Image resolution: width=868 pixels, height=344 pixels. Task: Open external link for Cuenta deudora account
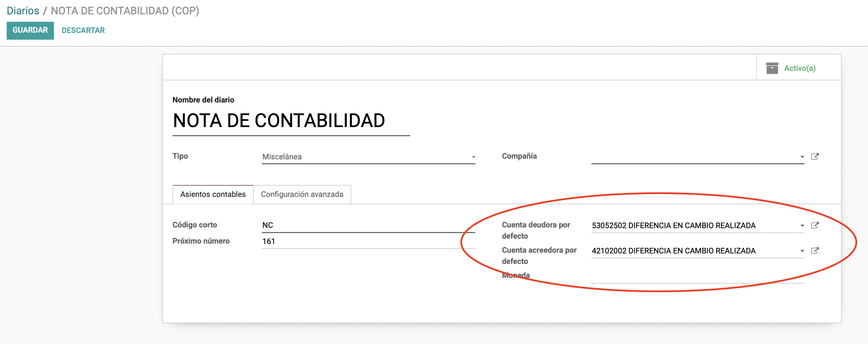(815, 225)
